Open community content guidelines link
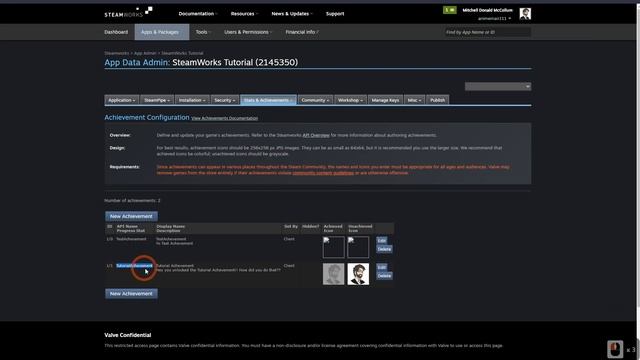640x360 pixels. [323, 173]
